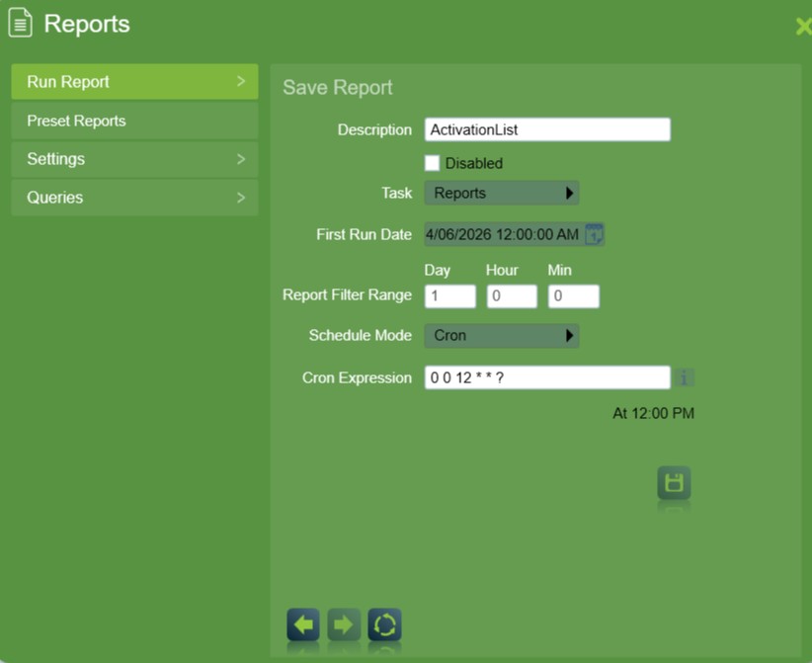This screenshot has width=812, height=663.
Task: Click the cron expression info icon
Action: [684, 377]
